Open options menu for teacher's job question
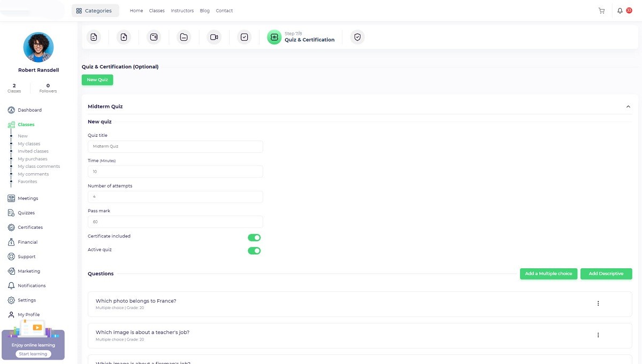 click(598, 335)
